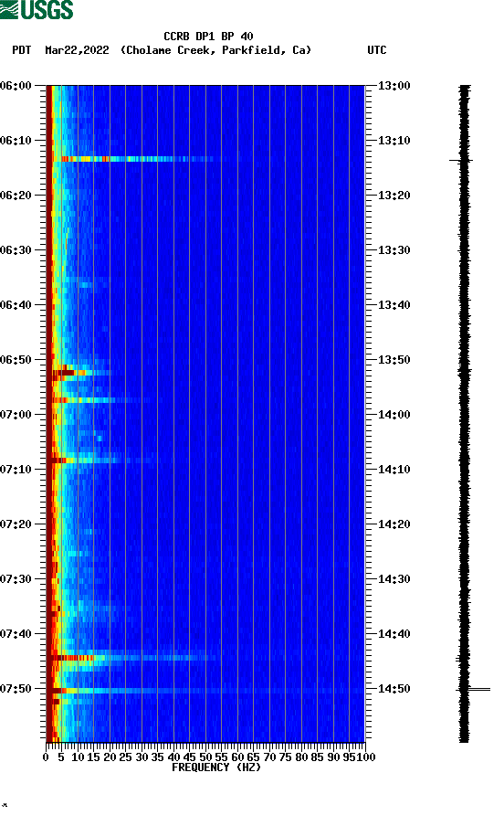Click the 06:00 PDT time label
The width and height of the screenshot is (504, 815).
click(16, 86)
